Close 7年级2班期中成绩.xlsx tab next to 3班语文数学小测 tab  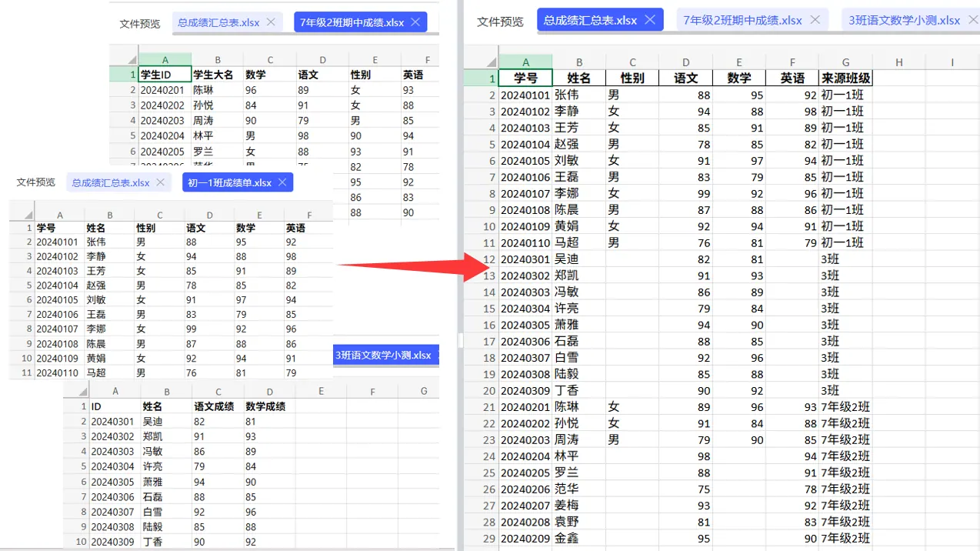tap(815, 20)
